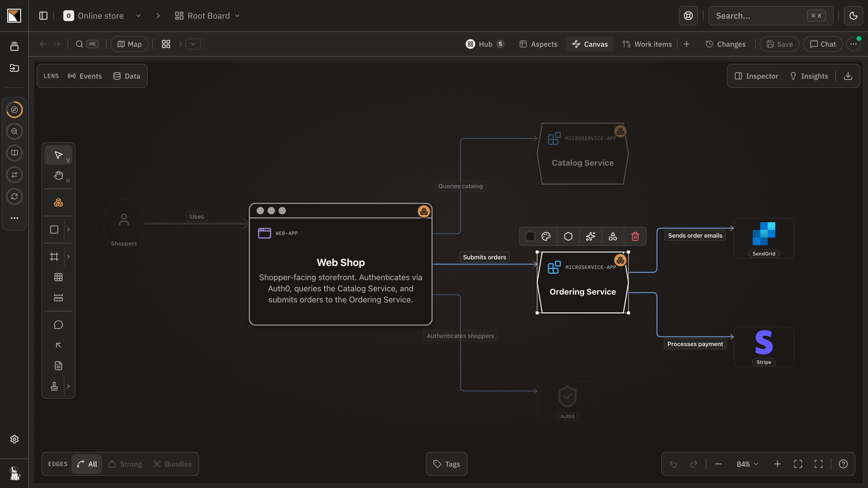The width and height of the screenshot is (868, 488).
Task: Open the dashed breadcrumb dropdown
Action: click(x=193, y=44)
